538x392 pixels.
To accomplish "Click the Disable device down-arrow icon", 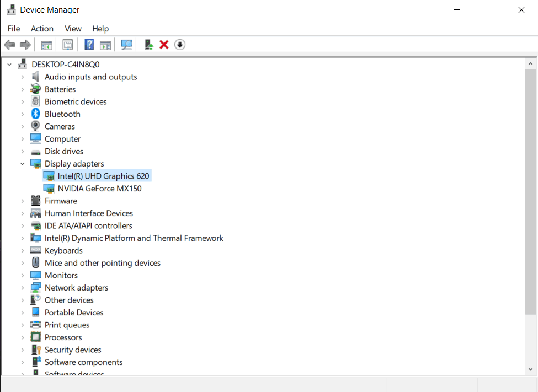I will [180, 45].
